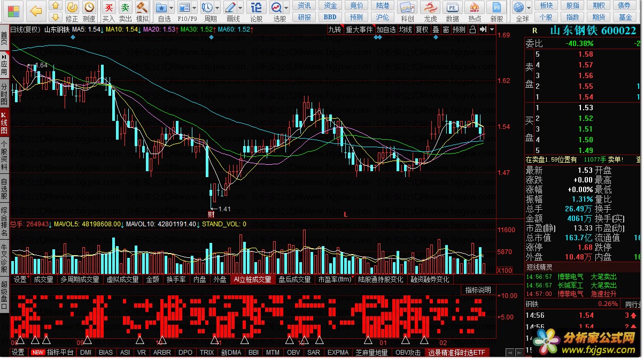This screenshot has width=644, height=359.
Task: Click the 1.41 low price marker
Action: click(224, 209)
